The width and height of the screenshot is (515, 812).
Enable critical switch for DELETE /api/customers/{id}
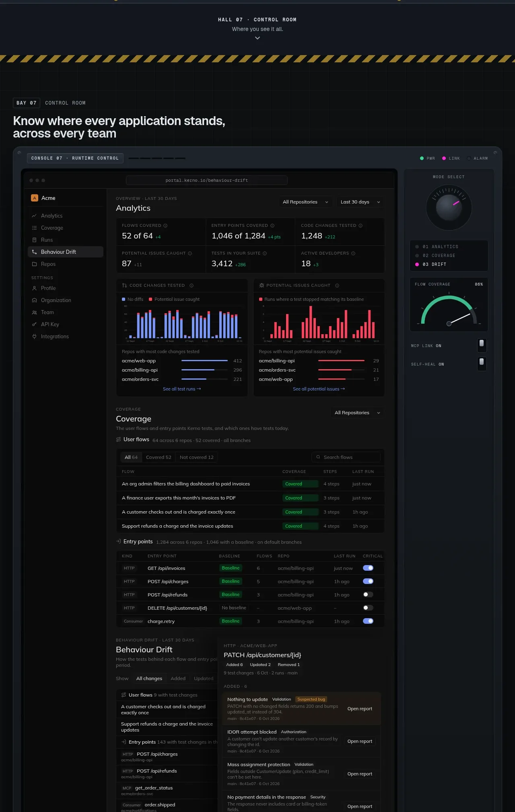(368, 608)
